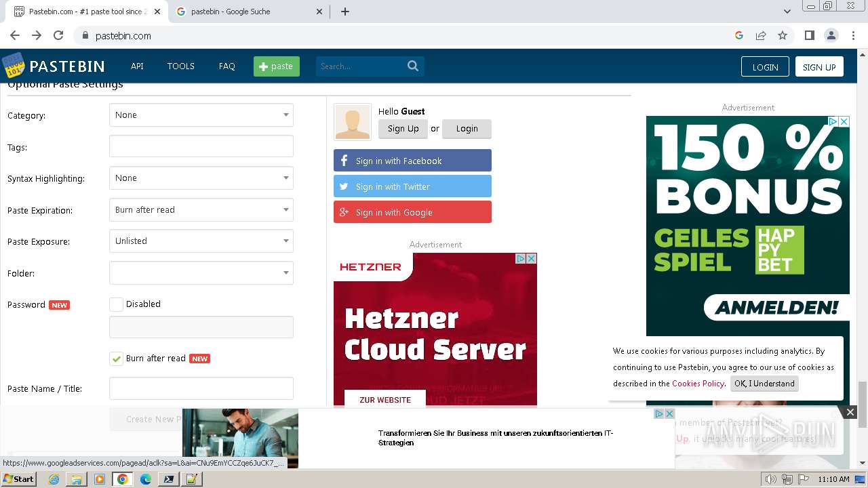Click the disabled password input field
This screenshot has width=868, height=488.
pyautogui.click(x=201, y=327)
